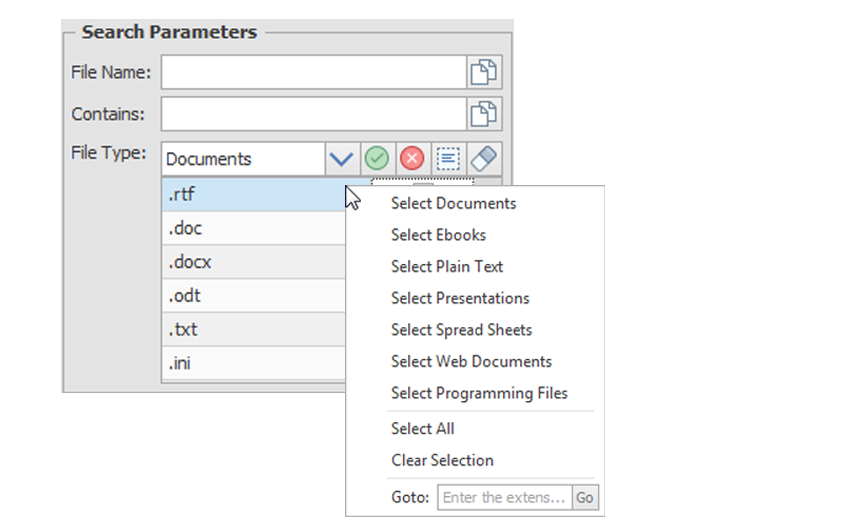Select the .rtf extension in list
This screenshot has height=526, width=845.
tap(250, 195)
